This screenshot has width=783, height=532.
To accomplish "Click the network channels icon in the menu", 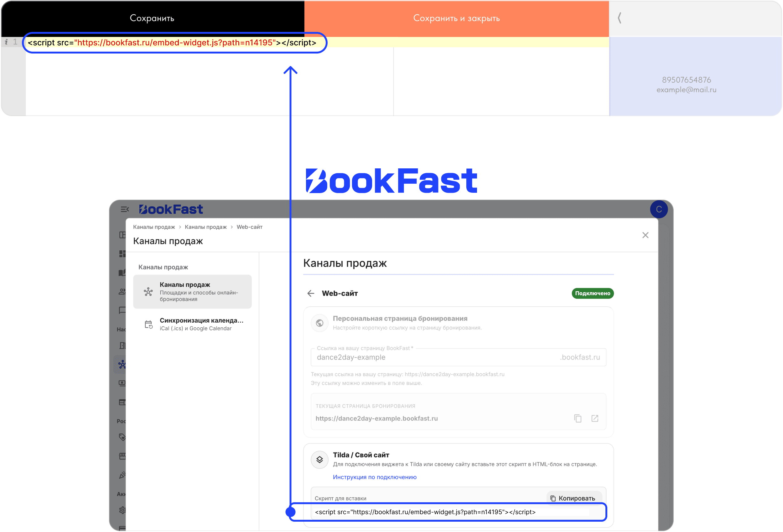I will [x=148, y=292].
